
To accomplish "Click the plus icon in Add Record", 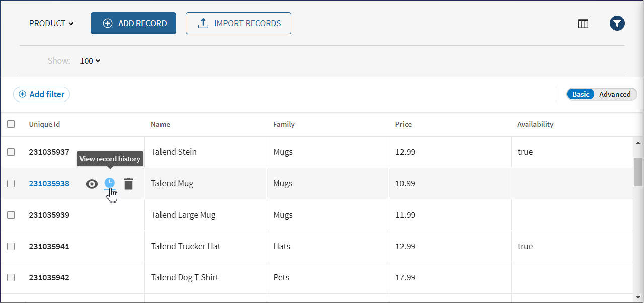I will (x=107, y=23).
